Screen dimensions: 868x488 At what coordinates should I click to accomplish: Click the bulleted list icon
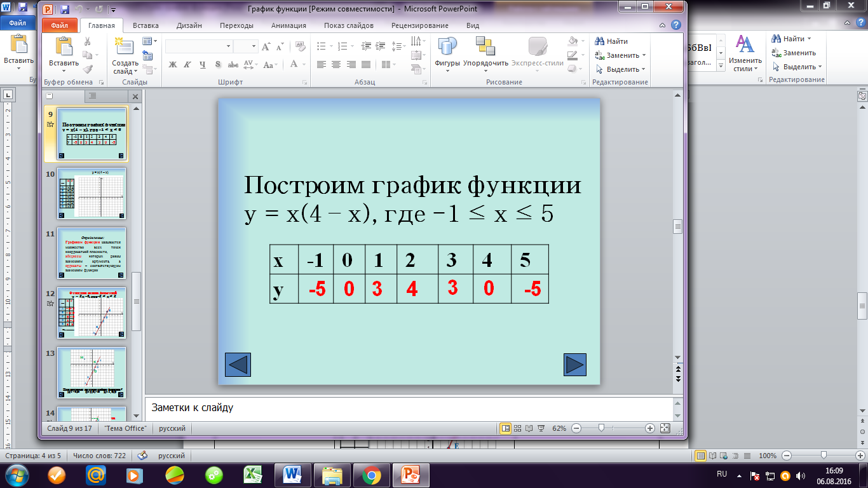pos(321,46)
